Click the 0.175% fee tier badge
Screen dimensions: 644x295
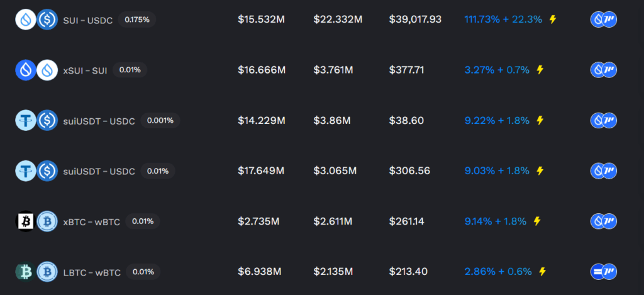(137, 19)
